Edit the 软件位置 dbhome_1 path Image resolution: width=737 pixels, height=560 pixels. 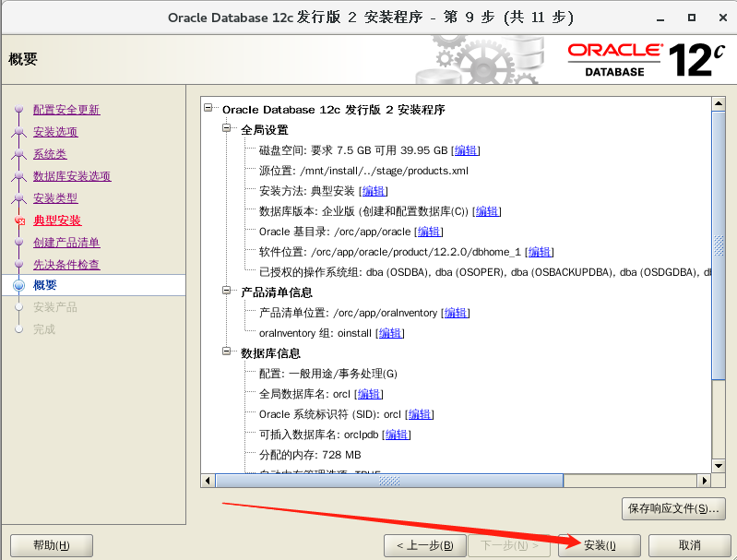[540, 252]
